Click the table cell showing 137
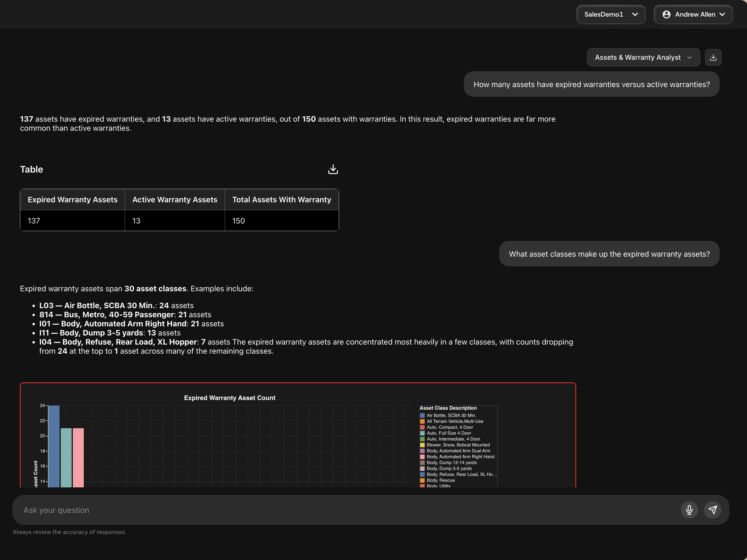 pyautogui.click(x=73, y=221)
